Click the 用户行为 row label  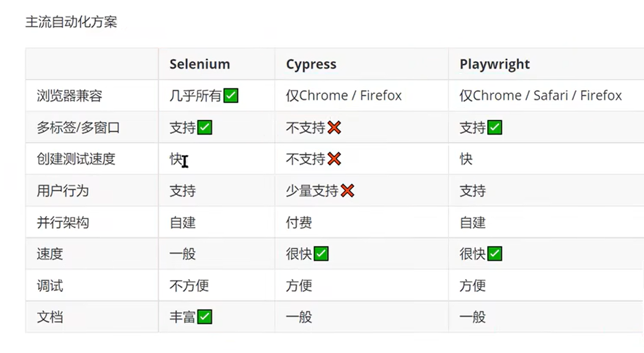(x=63, y=191)
